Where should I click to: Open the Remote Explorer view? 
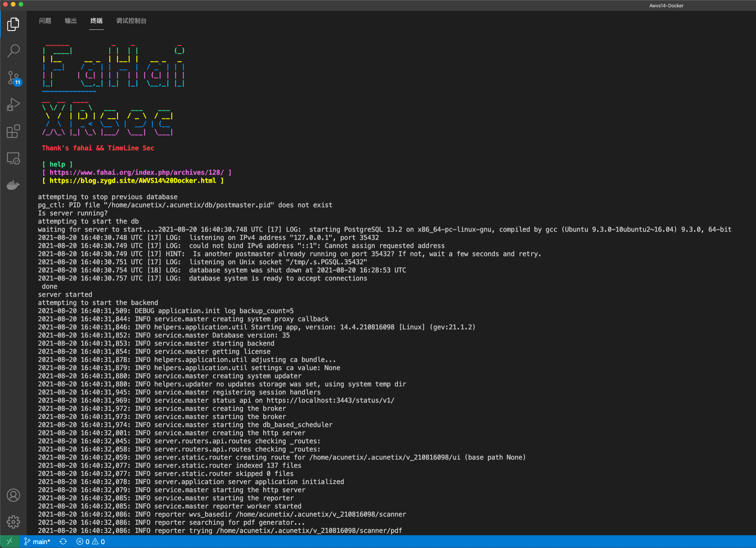tap(13, 158)
